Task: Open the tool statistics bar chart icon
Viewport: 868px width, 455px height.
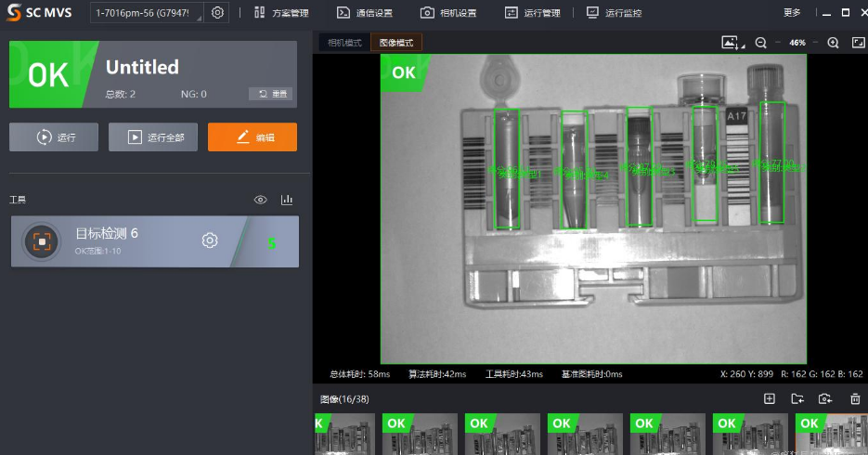Action: coord(287,200)
